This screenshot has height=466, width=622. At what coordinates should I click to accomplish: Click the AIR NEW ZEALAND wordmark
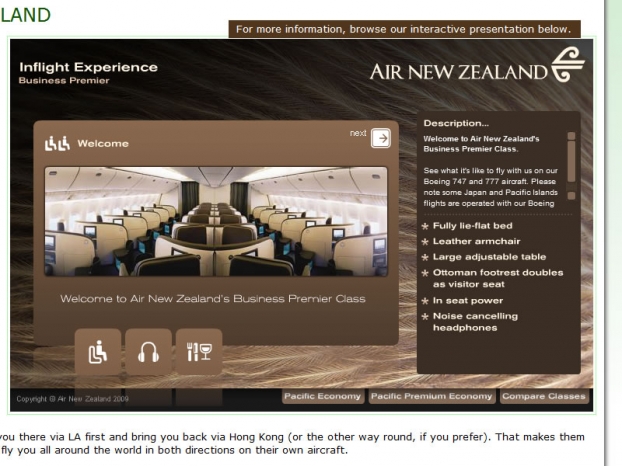tap(459, 72)
